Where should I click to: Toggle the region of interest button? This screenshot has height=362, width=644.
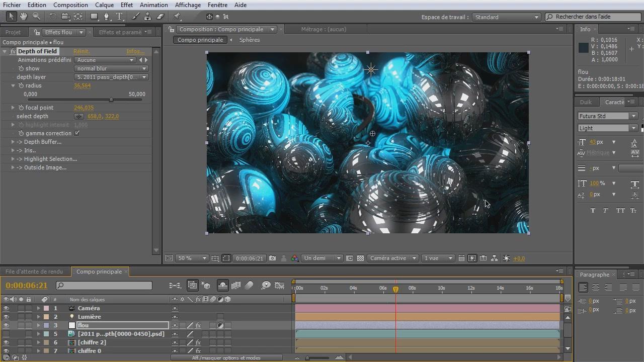coord(350,258)
